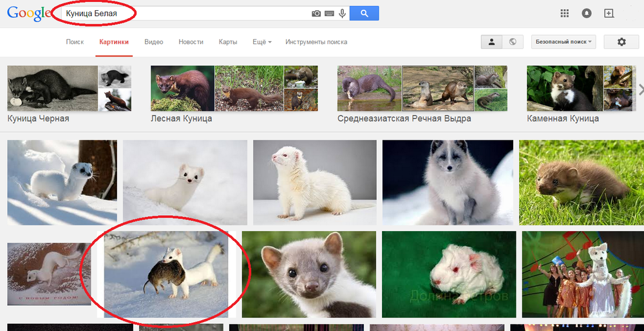Viewport: 644px width, 331px height.
Task: Click the blue magnifier search button
Action: (x=364, y=14)
